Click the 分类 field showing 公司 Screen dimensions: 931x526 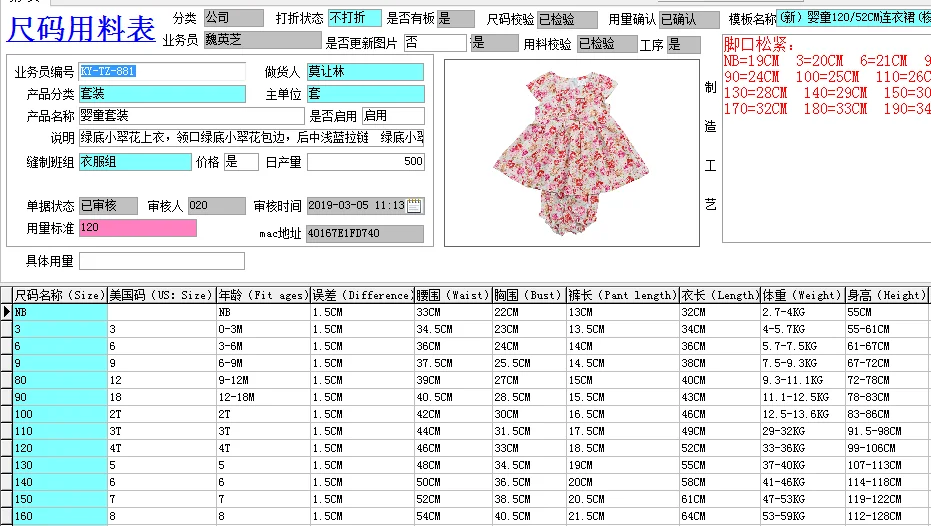click(x=233, y=18)
